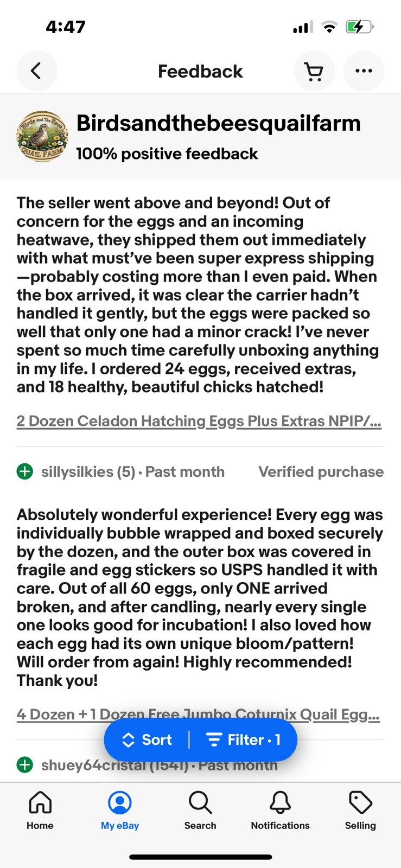Open the Search tab
401x868 pixels.
pyautogui.click(x=200, y=810)
